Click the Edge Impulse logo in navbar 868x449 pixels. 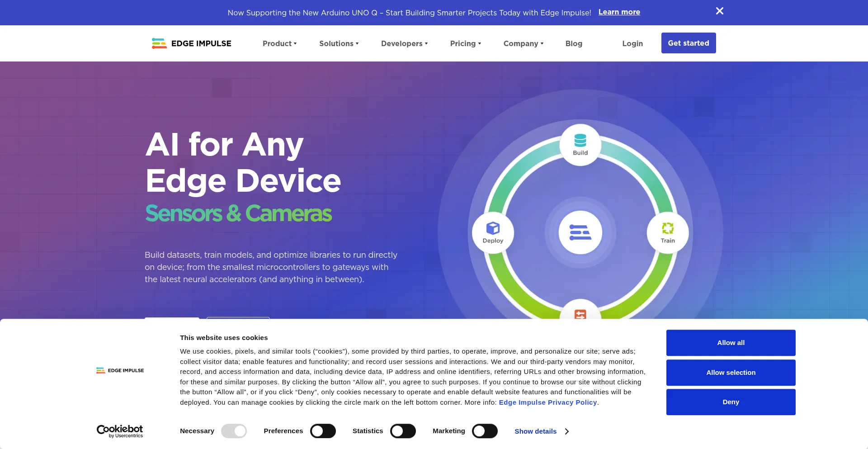click(x=191, y=43)
